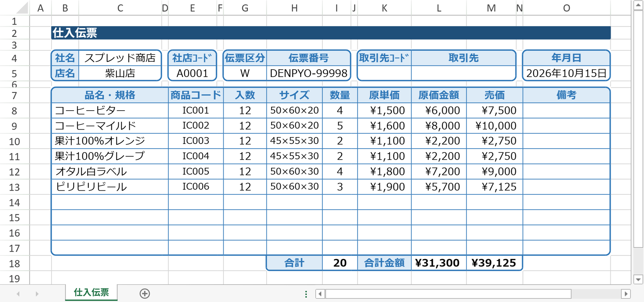Select column O header
This screenshot has width=644, height=302.
pos(566,8)
